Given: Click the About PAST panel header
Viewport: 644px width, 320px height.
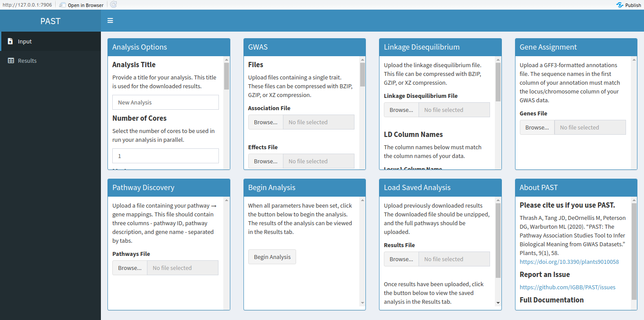Looking at the screenshot, I should (x=576, y=187).
